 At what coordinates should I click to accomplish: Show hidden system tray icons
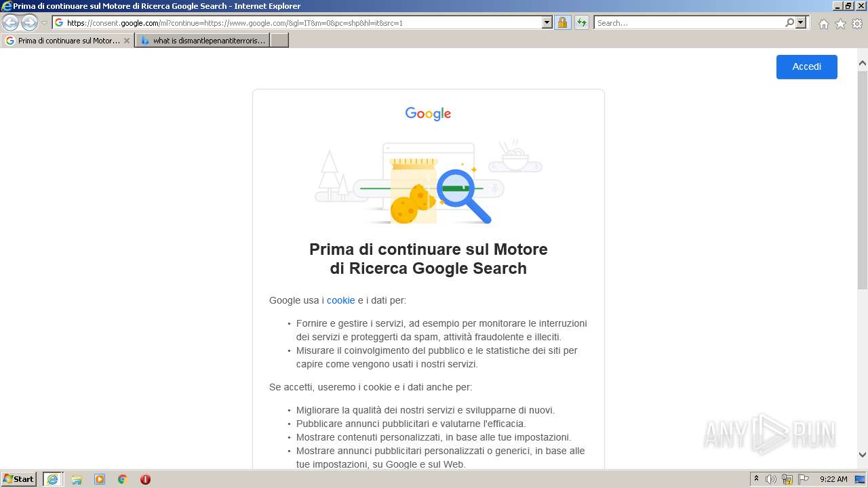tap(756, 479)
